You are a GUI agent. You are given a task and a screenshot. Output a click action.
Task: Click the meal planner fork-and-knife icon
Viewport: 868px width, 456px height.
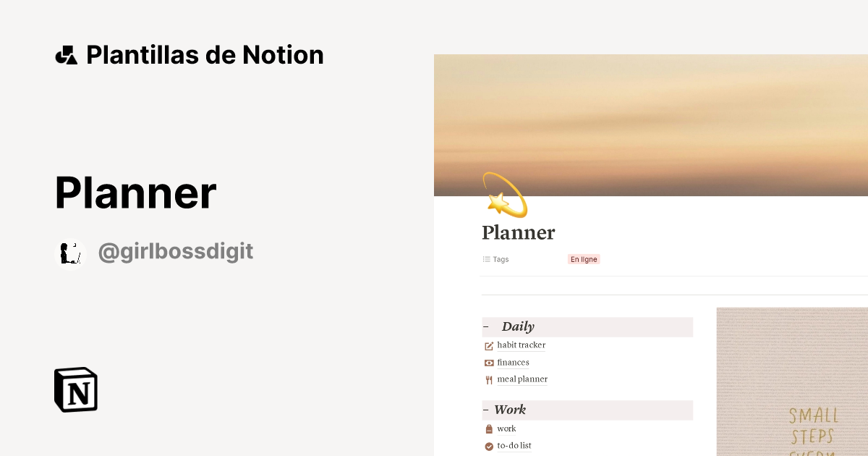pyautogui.click(x=488, y=379)
